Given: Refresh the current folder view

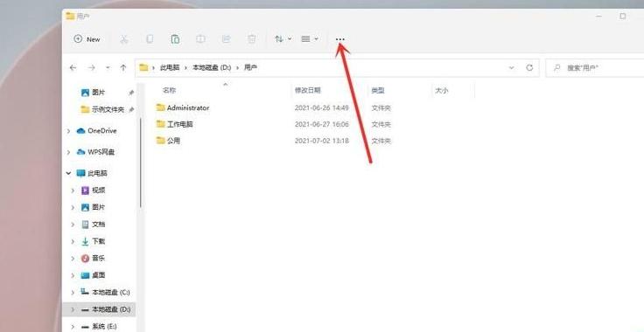Looking at the screenshot, I should pyautogui.click(x=530, y=67).
